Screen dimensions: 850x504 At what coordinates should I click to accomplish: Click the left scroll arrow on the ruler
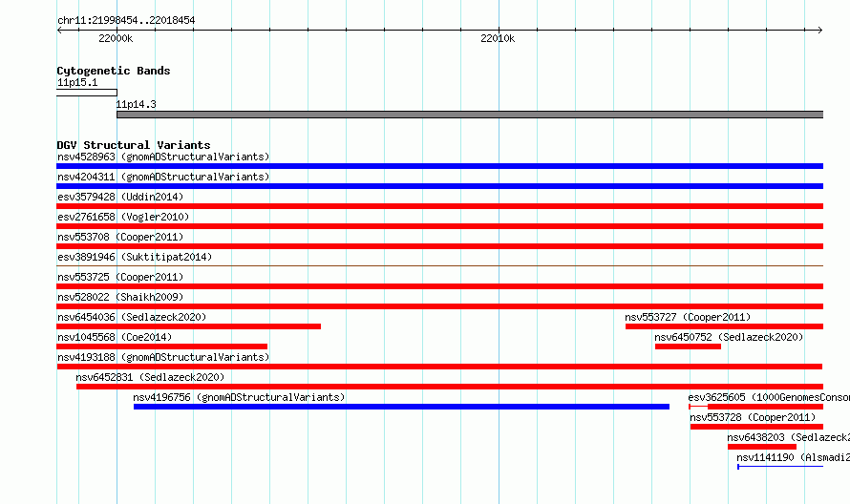click(59, 31)
